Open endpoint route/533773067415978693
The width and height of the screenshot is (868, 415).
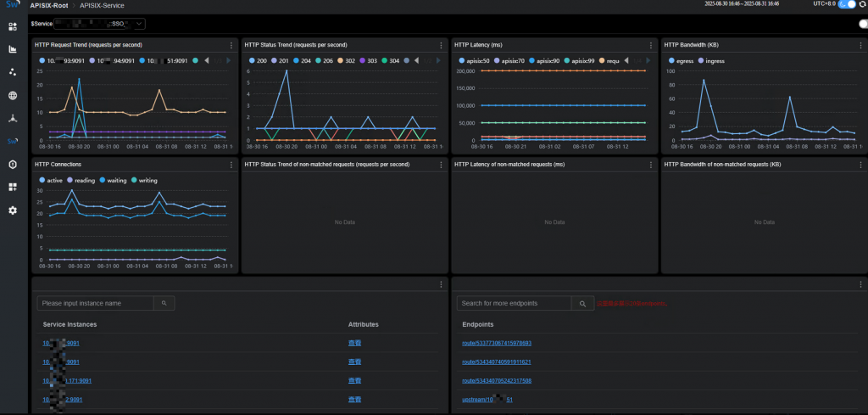click(x=497, y=343)
